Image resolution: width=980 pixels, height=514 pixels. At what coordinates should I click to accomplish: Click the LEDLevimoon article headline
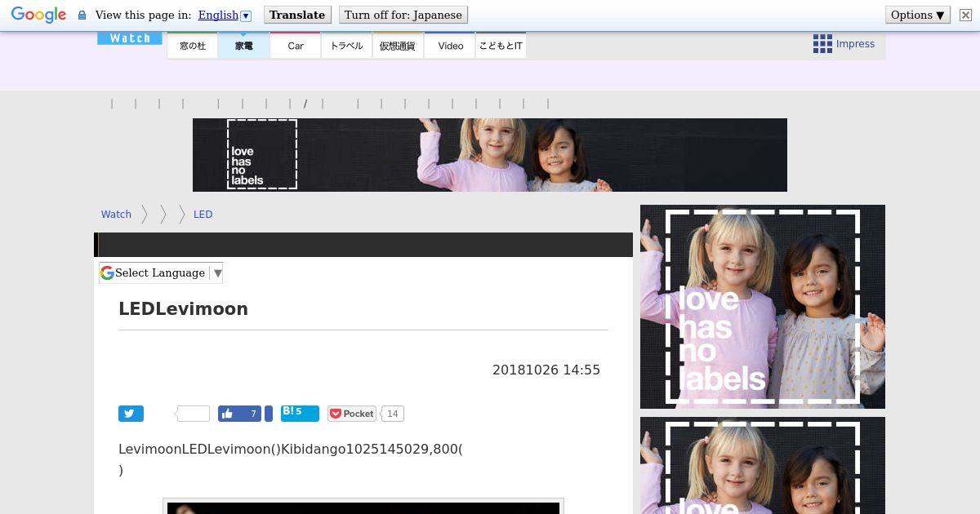[183, 308]
